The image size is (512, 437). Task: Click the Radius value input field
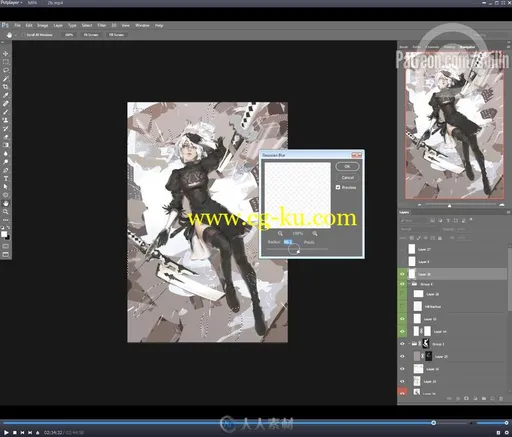click(288, 242)
